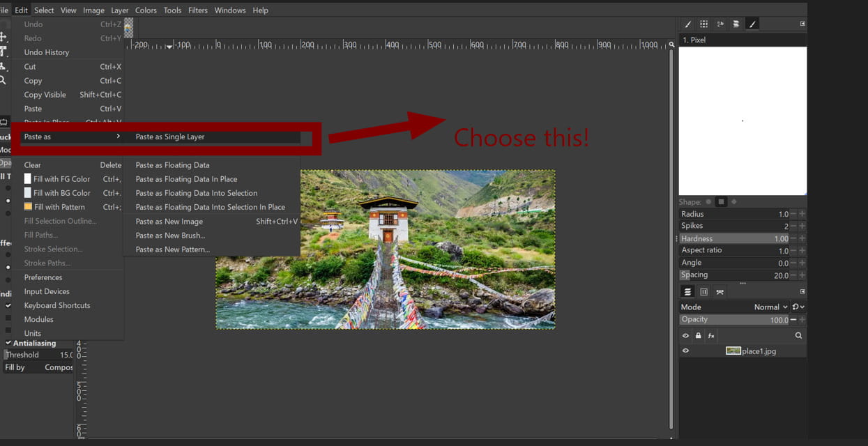
Task: Choose Paste as Single Layer
Action: (x=212, y=137)
